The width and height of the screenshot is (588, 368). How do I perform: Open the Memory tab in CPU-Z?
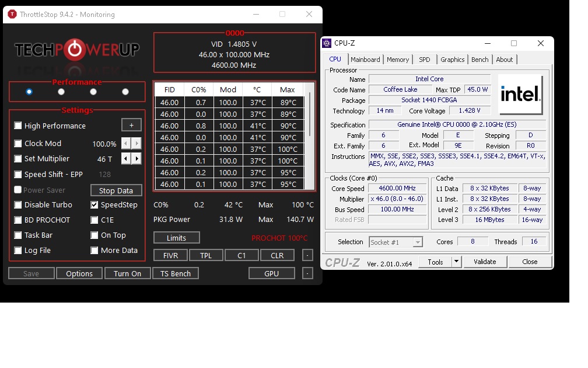pos(398,60)
